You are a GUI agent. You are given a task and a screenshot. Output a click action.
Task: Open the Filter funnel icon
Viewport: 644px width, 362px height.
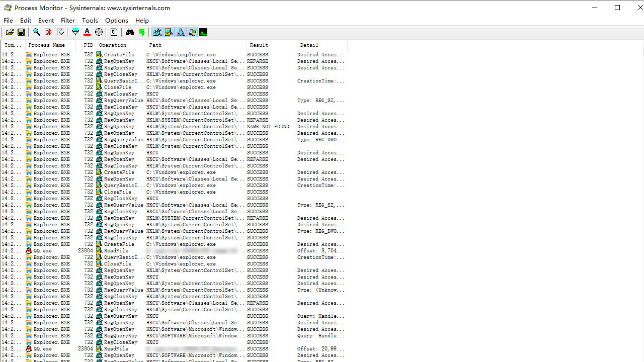[75, 32]
